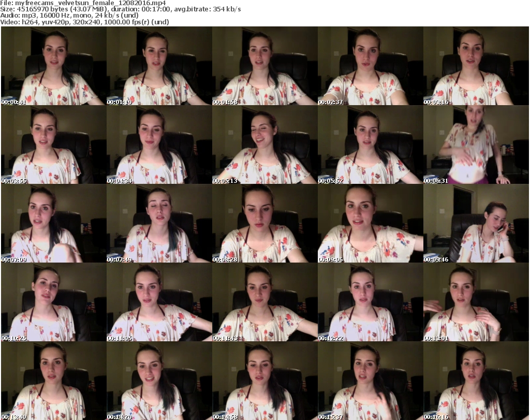Select the thumbnail frame at 00:13:40
The width and height of the screenshot is (530, 420).
(54, 381)
